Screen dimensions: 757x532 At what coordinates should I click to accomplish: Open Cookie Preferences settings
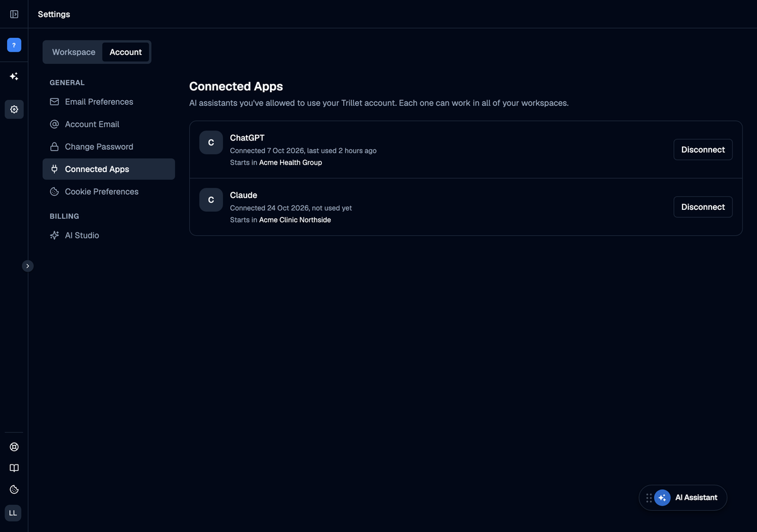109,192
